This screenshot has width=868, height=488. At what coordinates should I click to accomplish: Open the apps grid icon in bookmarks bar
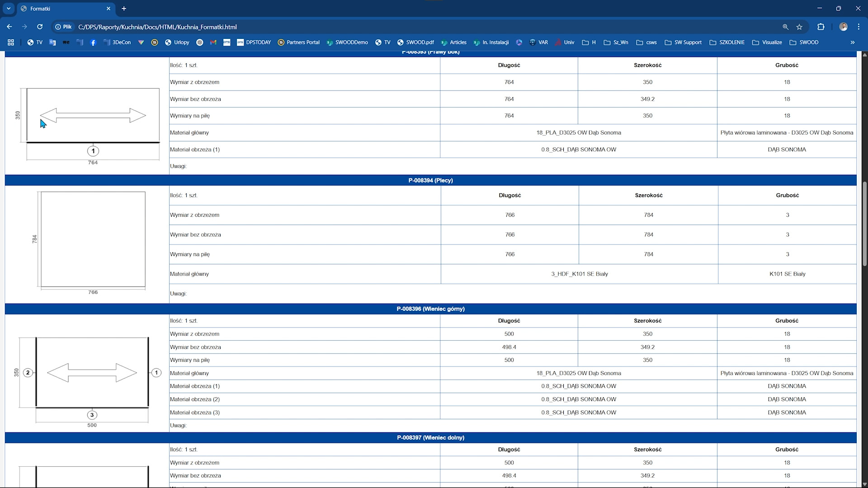(x=11, y=42)
